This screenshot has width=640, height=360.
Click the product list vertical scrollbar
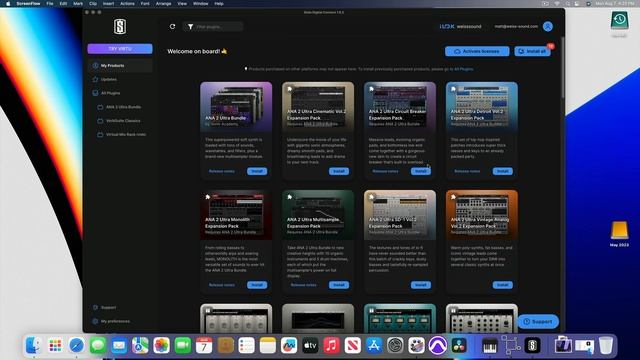(x=562, y=67)
